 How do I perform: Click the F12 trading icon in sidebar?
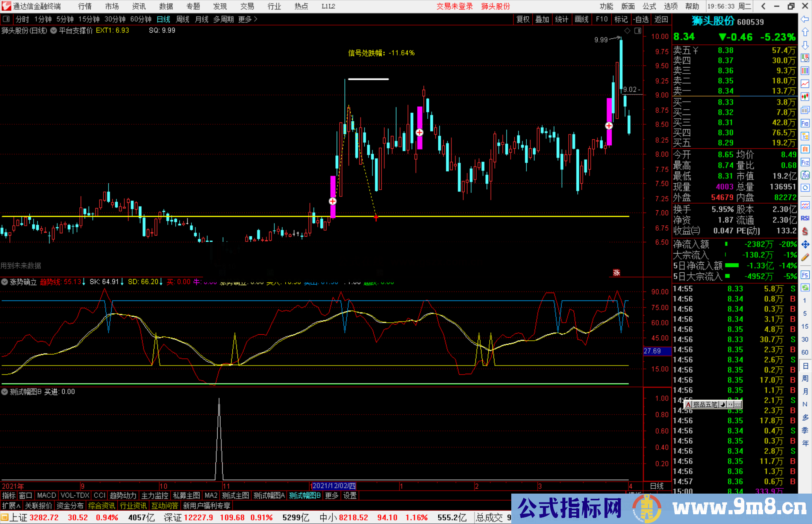point(805,162)
